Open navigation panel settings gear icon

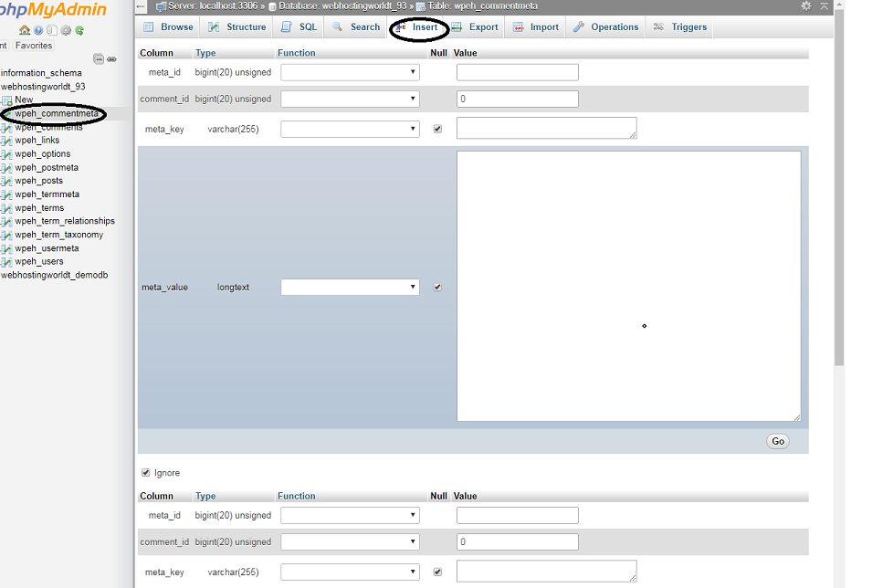tap(66, 30)
